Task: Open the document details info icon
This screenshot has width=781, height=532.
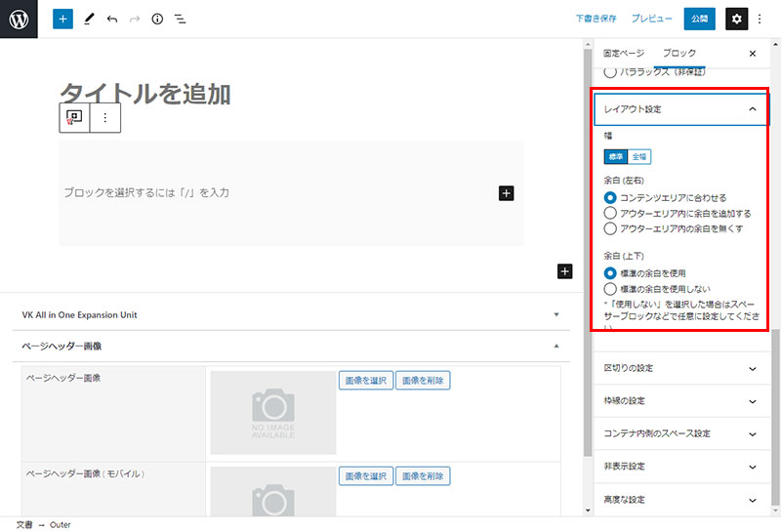Action: point(157,19)
